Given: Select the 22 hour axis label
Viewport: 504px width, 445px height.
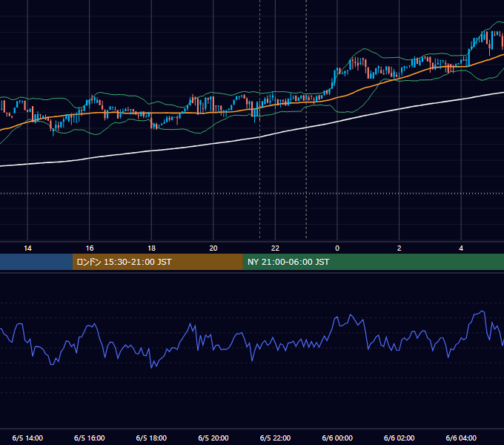Looking at the screenshot, I should coord(275,248).
